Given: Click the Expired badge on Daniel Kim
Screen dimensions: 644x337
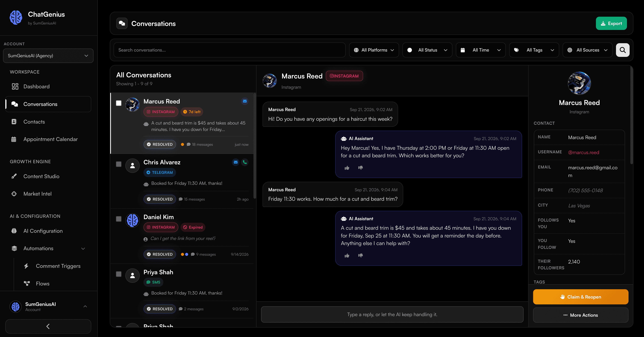Looking at the screenshot, I should (193, 227).
